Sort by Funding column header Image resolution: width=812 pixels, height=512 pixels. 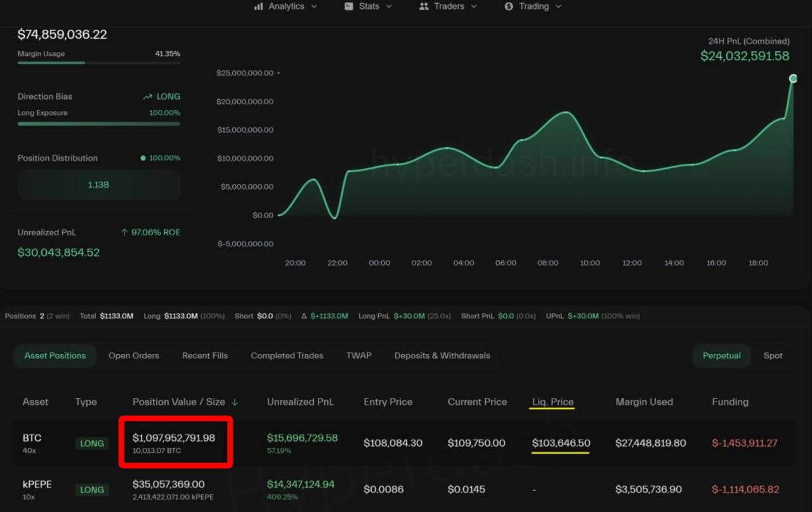(x=730, y=402)
